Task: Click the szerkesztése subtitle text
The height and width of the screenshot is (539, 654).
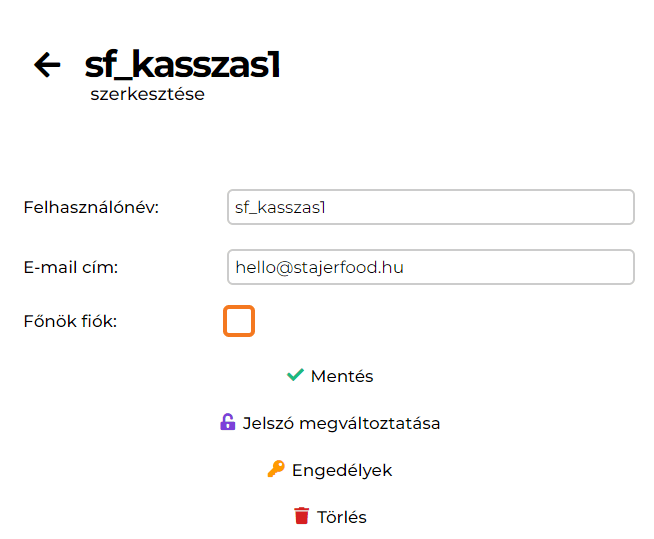Action: tap(147, 95)
